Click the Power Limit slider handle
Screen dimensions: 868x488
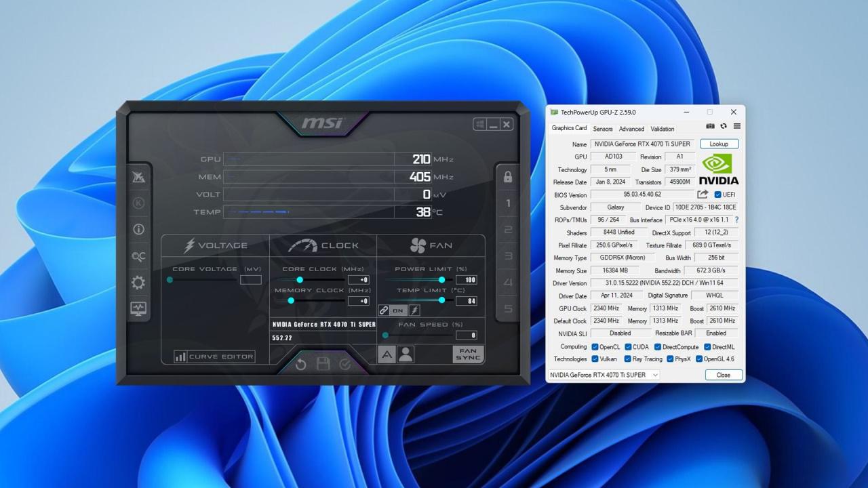pos(442,279)
